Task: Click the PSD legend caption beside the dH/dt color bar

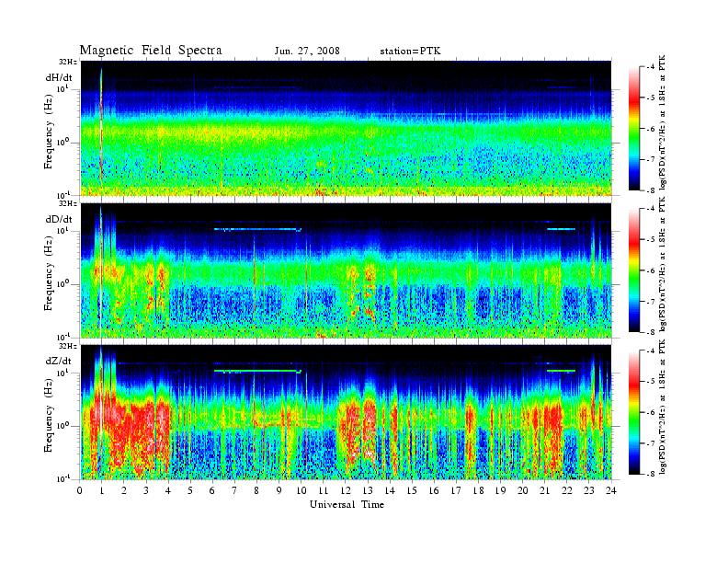Action: [663, 121]
